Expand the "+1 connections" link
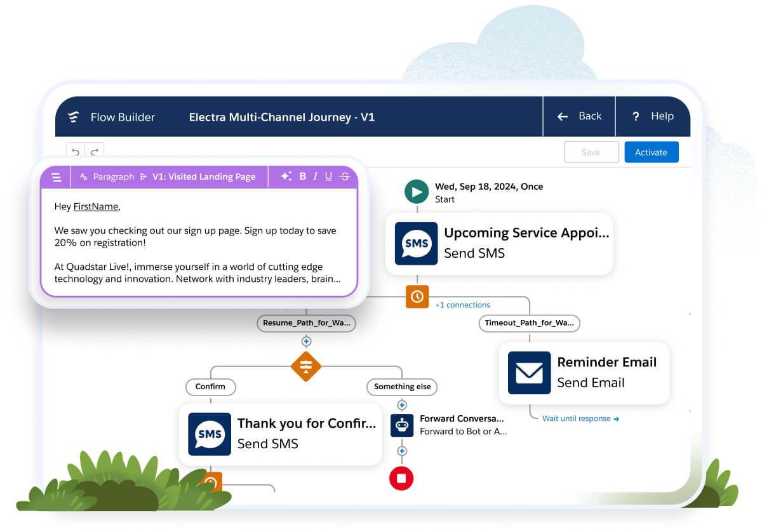This screenshot has height=532, width=762. (x=462, y=305)
